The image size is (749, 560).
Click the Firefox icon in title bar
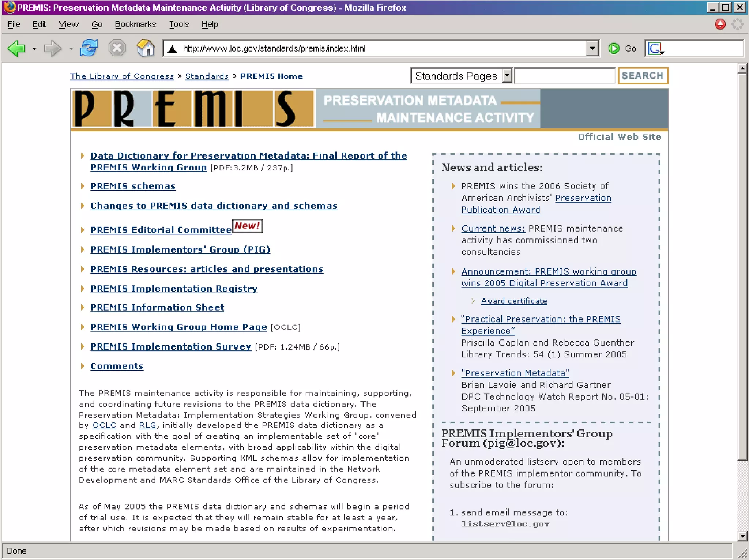pos(10,7)
